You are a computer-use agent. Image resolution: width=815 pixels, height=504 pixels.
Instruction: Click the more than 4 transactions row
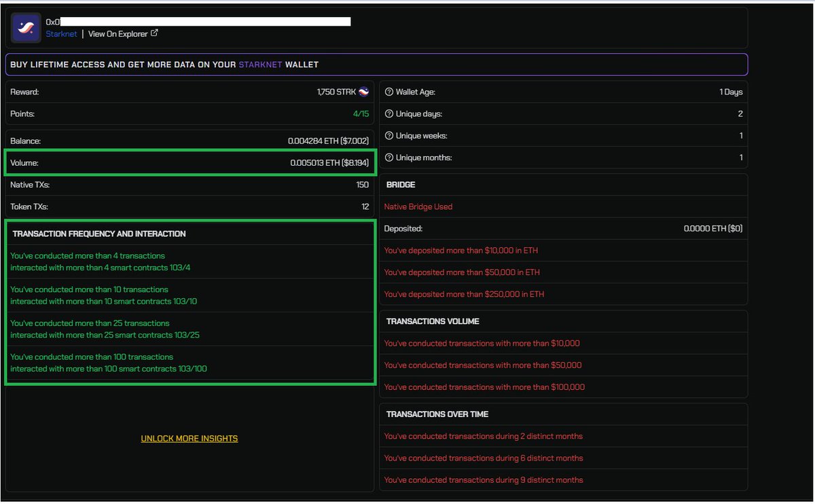pyautogui.click(x=189, y=262)
